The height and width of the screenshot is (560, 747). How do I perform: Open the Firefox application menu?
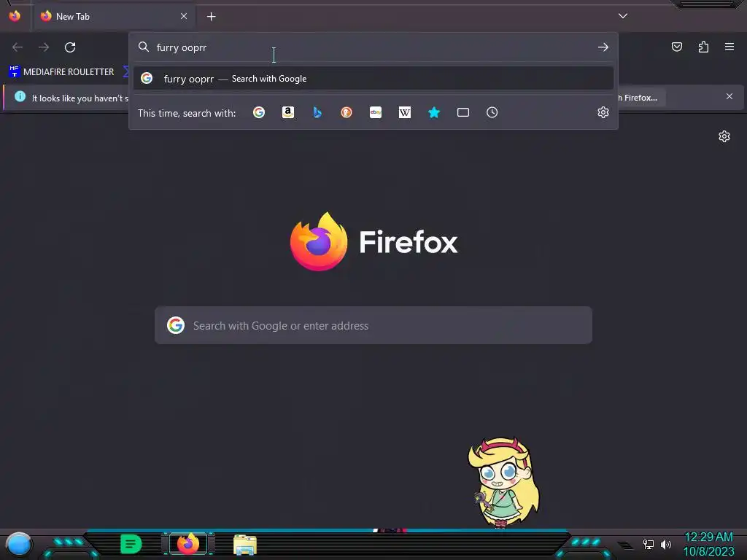tap(729, 47)
